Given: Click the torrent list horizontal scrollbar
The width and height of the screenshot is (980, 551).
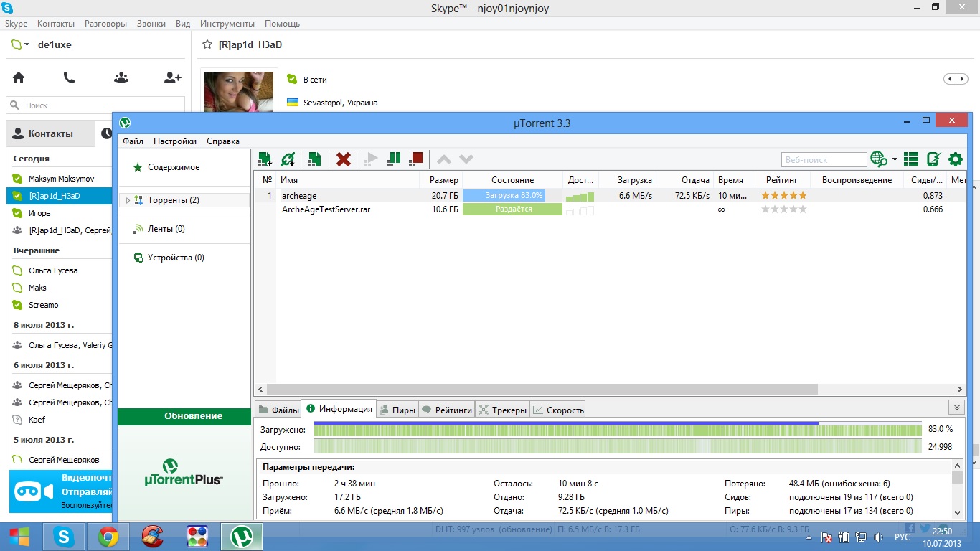Looking at the screenshot, I should coord(542,389).
